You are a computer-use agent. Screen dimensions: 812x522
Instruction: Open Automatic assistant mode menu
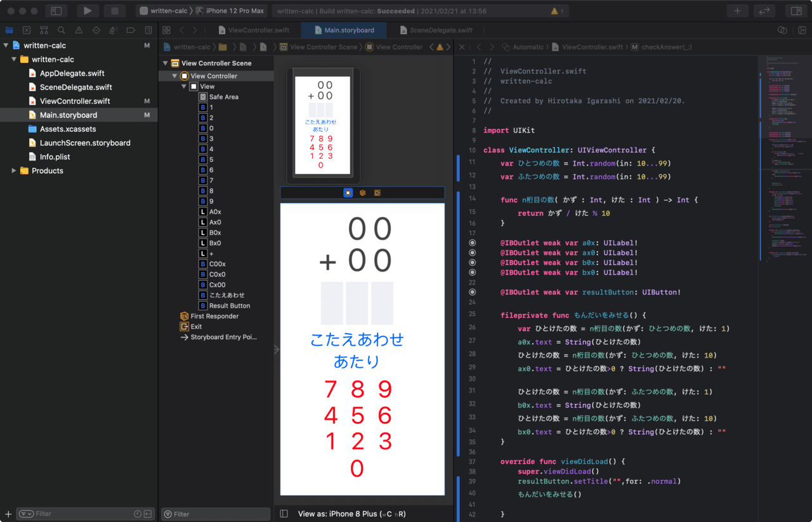(522, 47)
